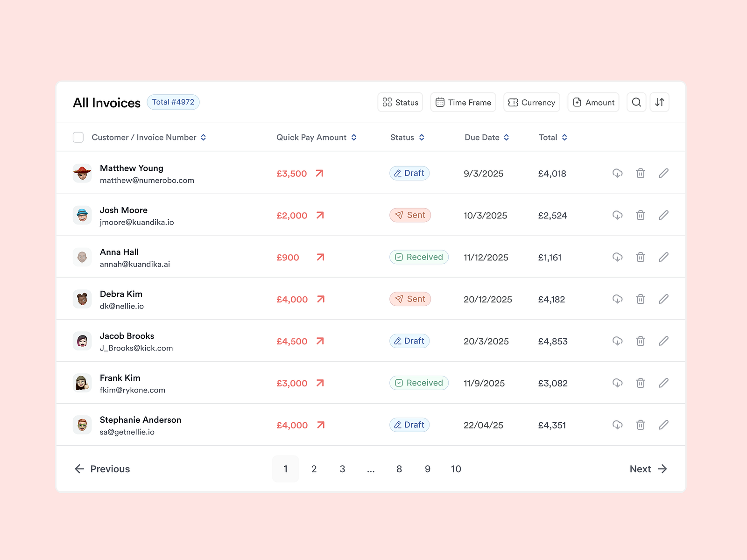Edit Debra Kim's invoice

pos(663,299)
